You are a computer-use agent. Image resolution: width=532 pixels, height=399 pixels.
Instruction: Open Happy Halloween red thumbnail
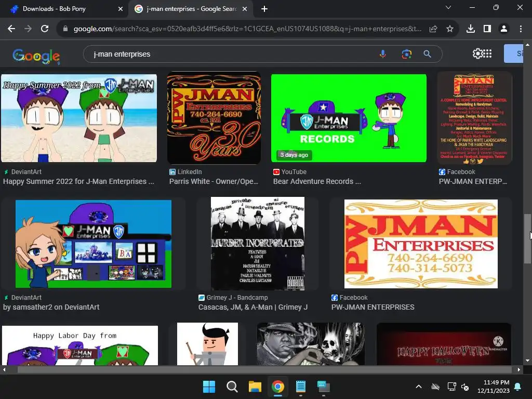(444, 344)
